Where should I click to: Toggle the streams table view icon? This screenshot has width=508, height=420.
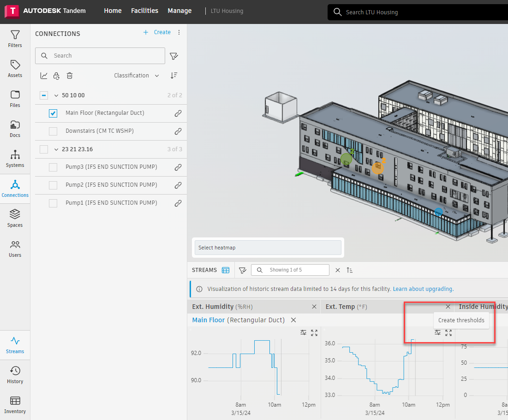(x=226, y=270)
